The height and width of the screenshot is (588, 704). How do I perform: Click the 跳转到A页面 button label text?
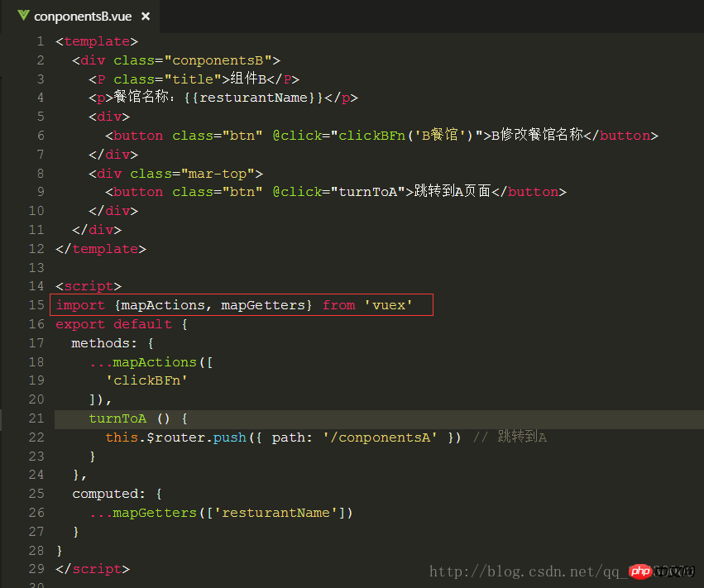453,192
